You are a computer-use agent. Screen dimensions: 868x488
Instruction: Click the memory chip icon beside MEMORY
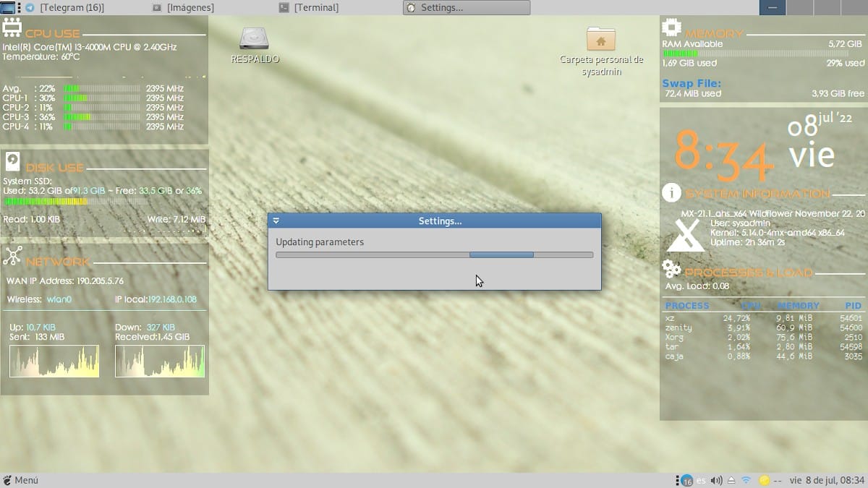pyautogui.click(x=672, y=28)
